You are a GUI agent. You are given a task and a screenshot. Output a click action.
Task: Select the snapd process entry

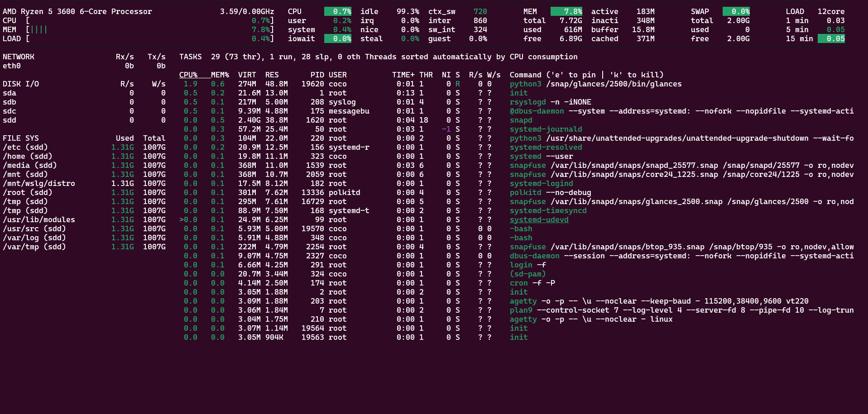click(521, 120)
